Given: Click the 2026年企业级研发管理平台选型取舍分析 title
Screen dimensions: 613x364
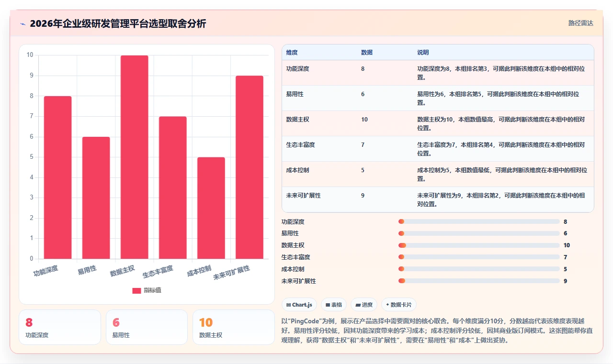Looking at the screenshot, I should [x=118, y=23].
